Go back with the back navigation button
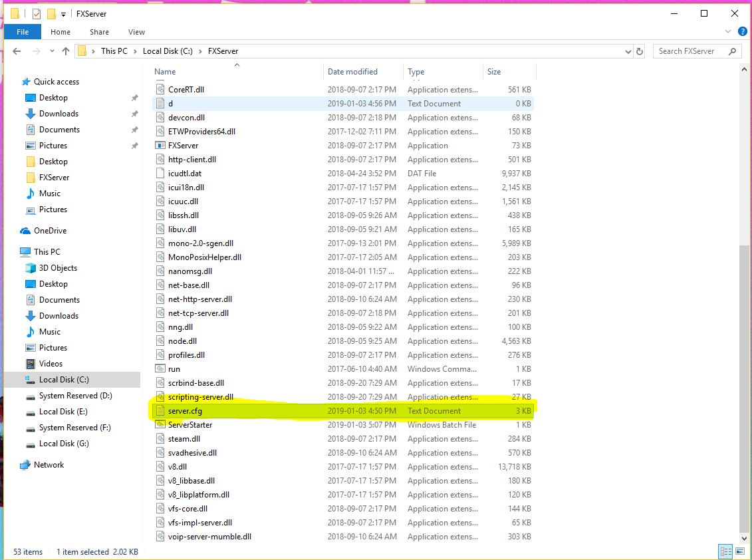Screen dimensions: 752x560 (x=16, y=51)
